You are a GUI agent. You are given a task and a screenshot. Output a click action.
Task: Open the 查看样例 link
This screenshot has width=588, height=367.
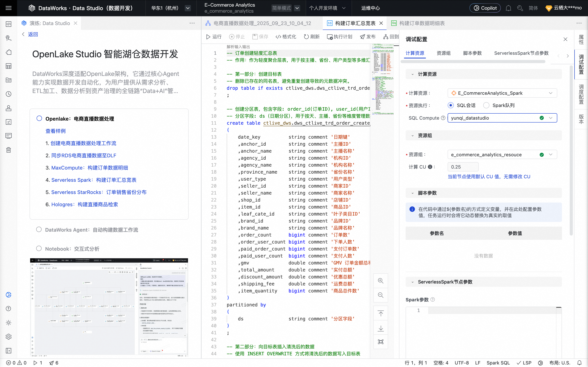[x=55, y=131]
